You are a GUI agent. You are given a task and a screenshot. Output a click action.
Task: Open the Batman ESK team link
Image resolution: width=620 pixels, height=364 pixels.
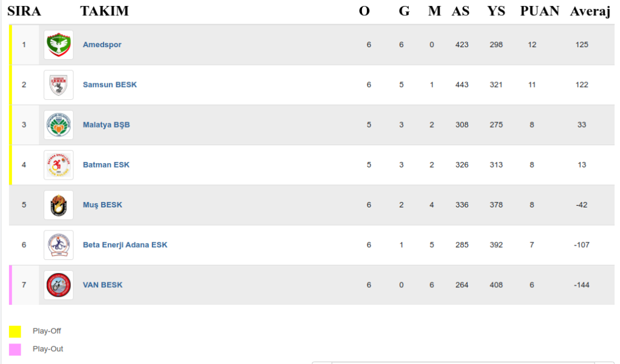point(106,164)
